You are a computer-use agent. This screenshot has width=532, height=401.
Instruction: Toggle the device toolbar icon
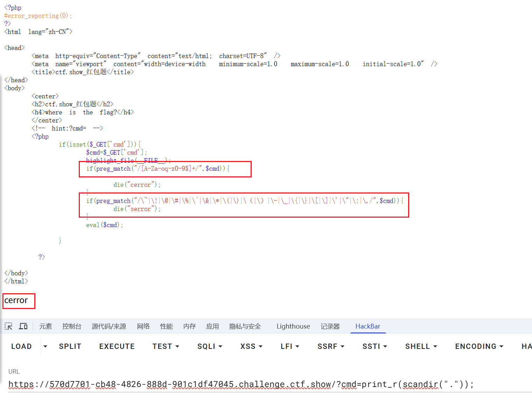point(23,326)
